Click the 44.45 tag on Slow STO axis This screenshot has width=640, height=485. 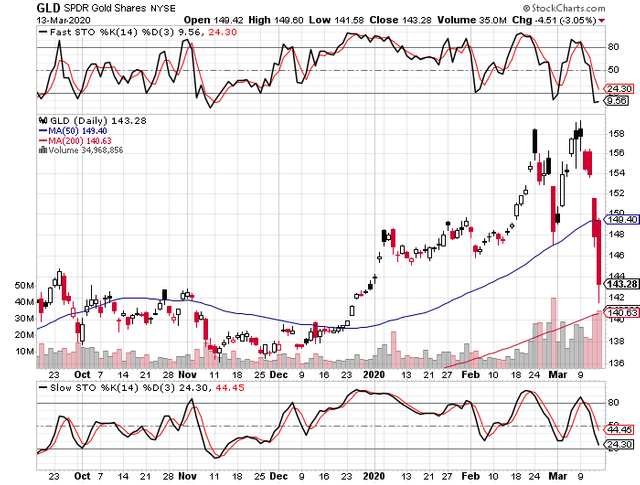pyautogui.click(x=619, y=430)
